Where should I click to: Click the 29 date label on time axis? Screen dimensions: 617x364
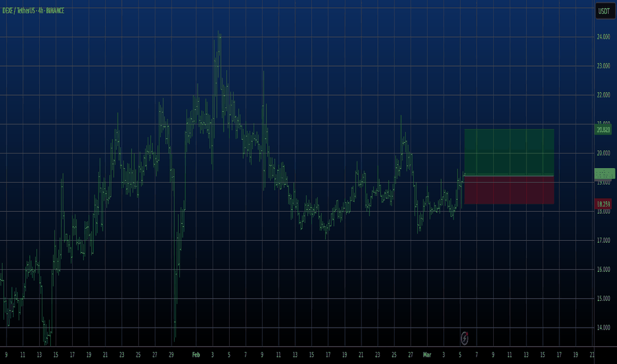pyautogui.click(x=171, y=355)
